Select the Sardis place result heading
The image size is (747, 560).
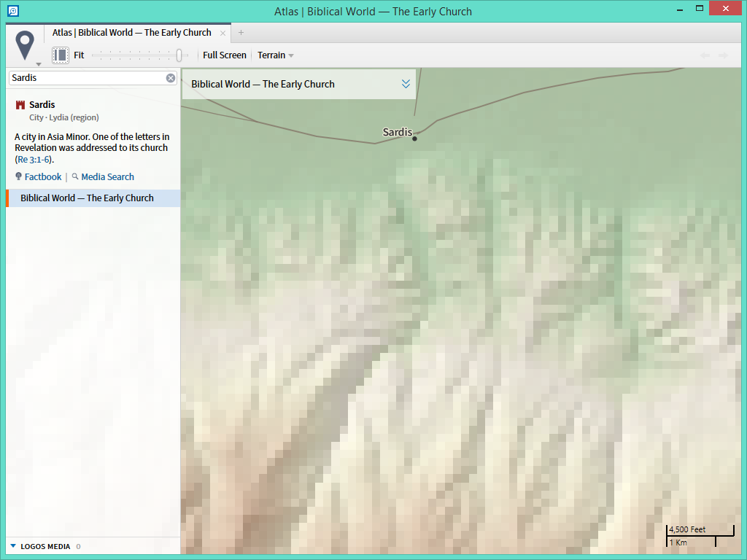pyautogui.click(x=42, y=105)
